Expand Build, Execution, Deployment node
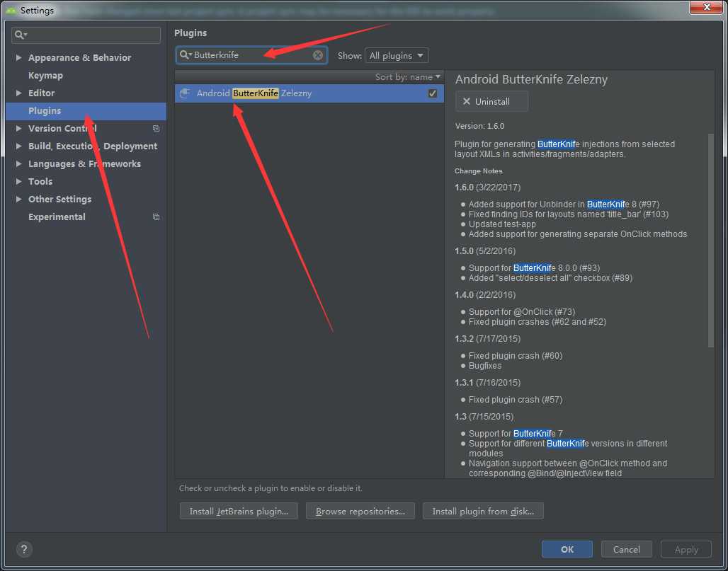Viewport: 728px width, 571px height. pyautogui.click(x=18, y=146)
